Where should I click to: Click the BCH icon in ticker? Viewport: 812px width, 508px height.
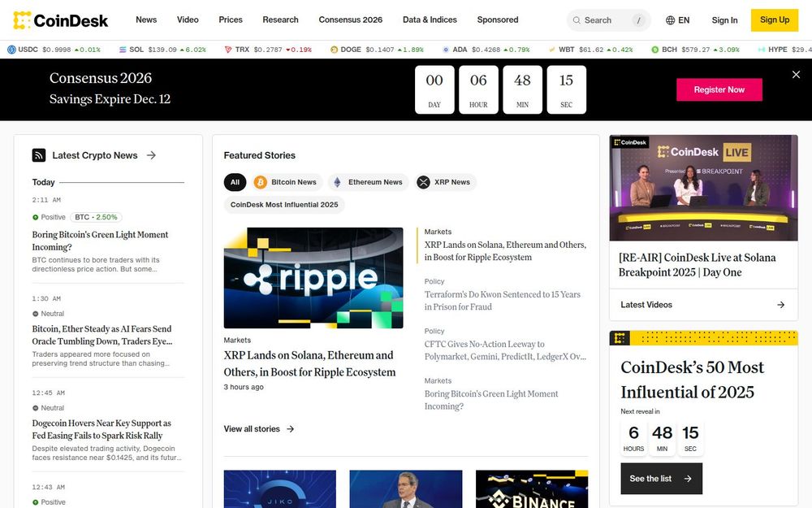655,50
